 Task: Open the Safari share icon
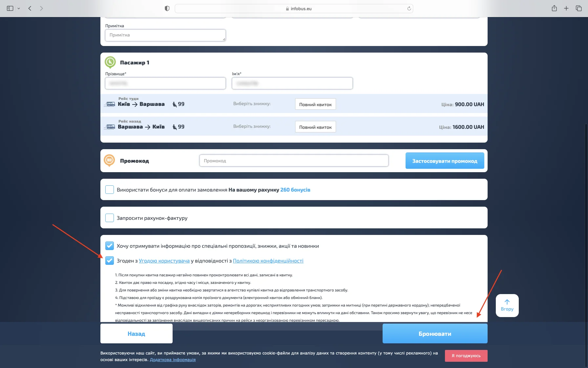click(x=554, y=9)
